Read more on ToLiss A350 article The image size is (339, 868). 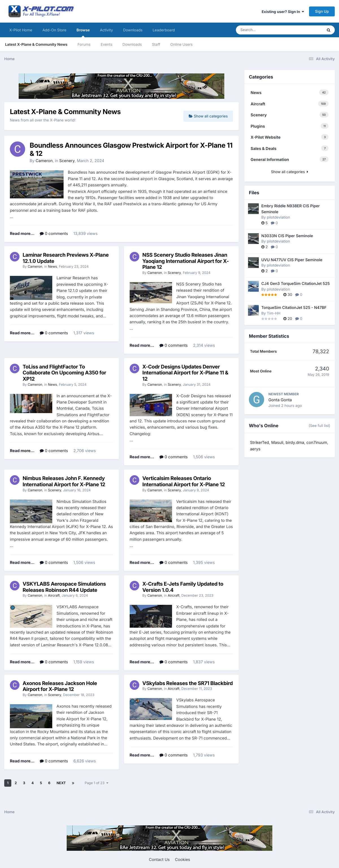coord(22,451)
